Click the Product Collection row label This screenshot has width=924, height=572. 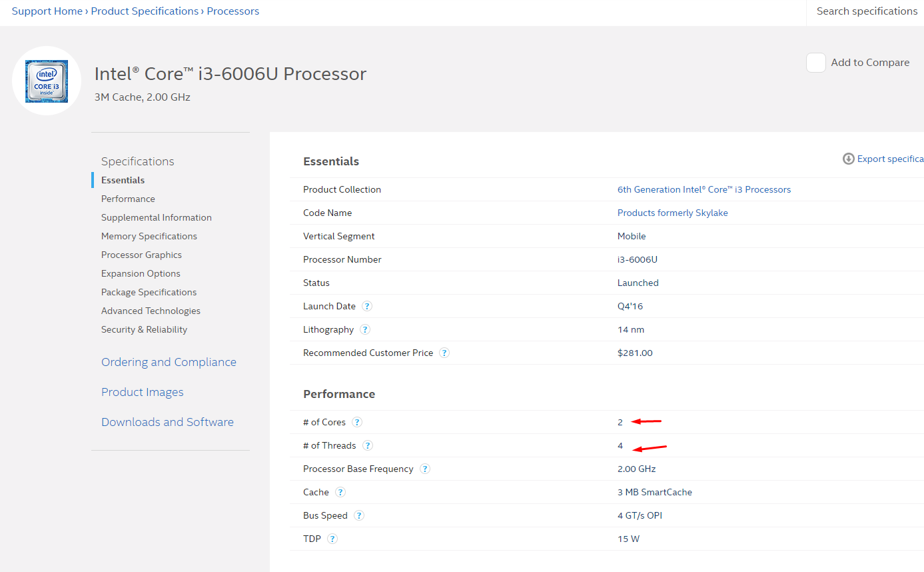[x=342, y=189]
